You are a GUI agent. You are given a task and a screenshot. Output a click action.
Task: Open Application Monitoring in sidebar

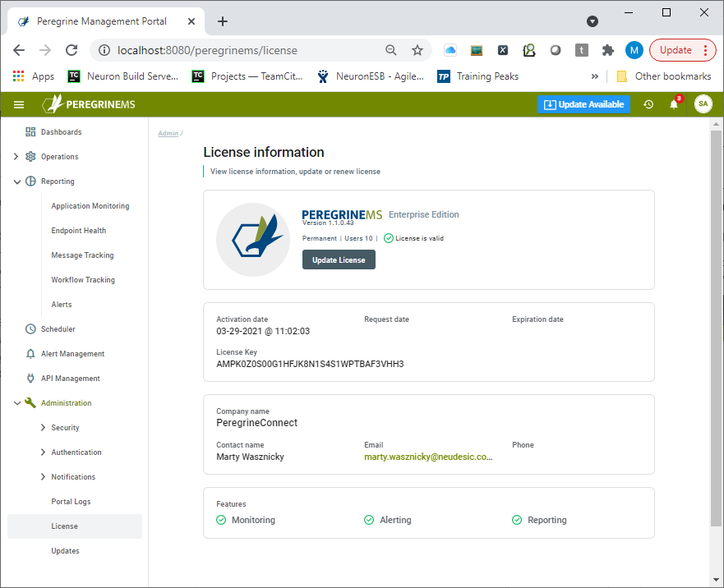90,206
